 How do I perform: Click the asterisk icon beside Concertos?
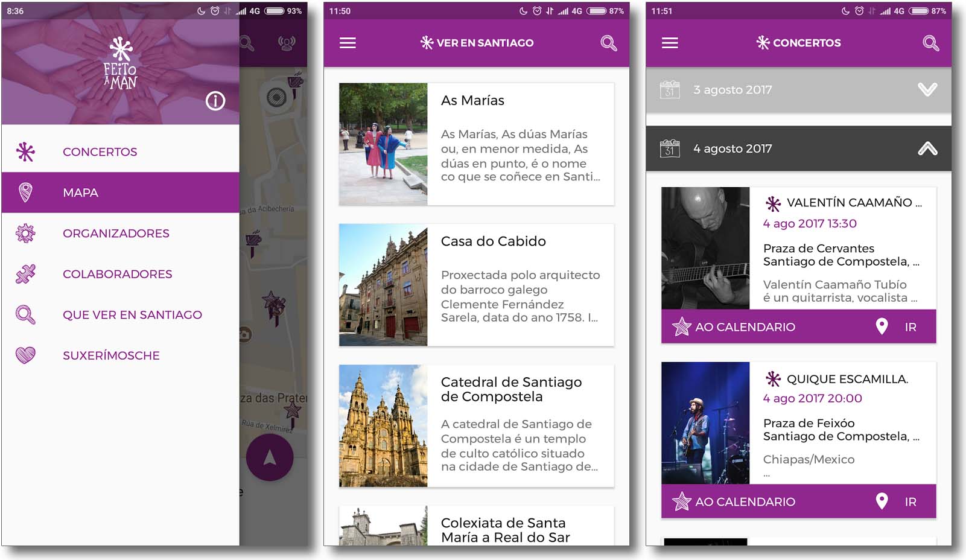[25, 152]
